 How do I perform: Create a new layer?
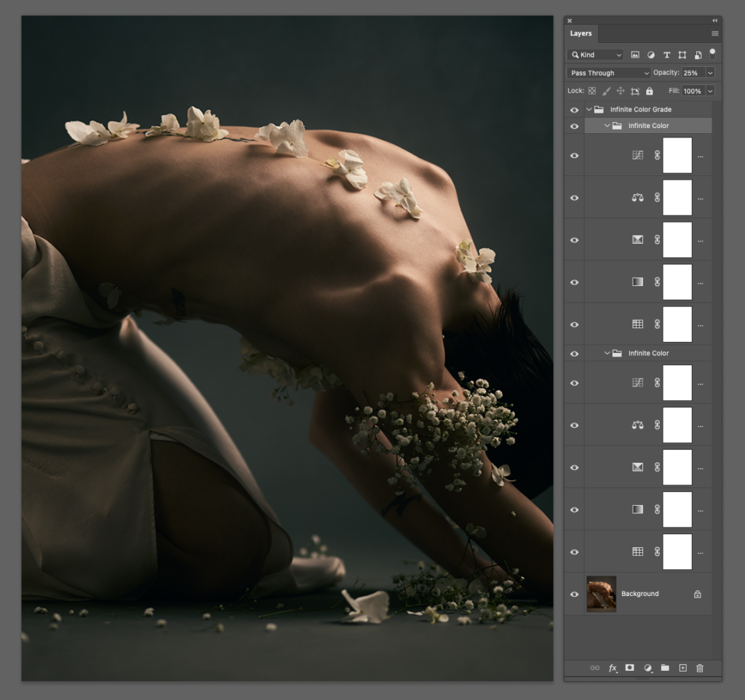click(682, 668)
